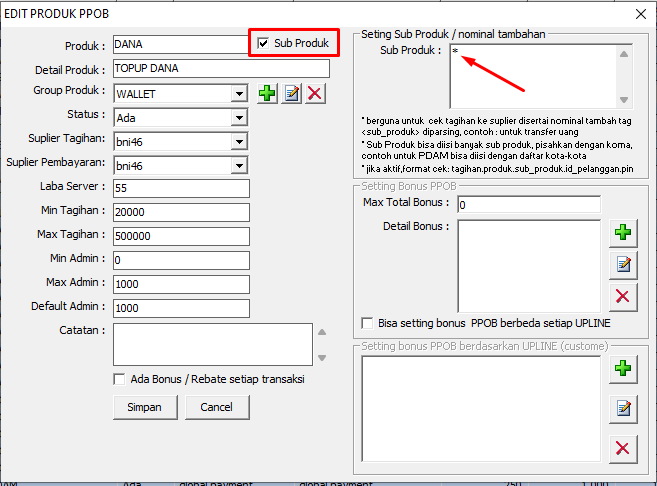This screenshot has width=657, height=486.
Task: Click the edit icon beside Group Produk
Action: (291, 93)
